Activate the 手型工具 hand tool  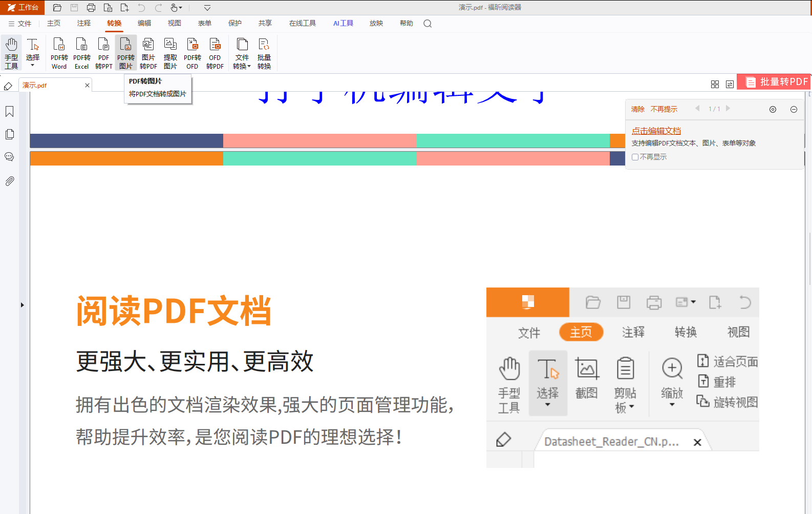click(x=11, y=53)
